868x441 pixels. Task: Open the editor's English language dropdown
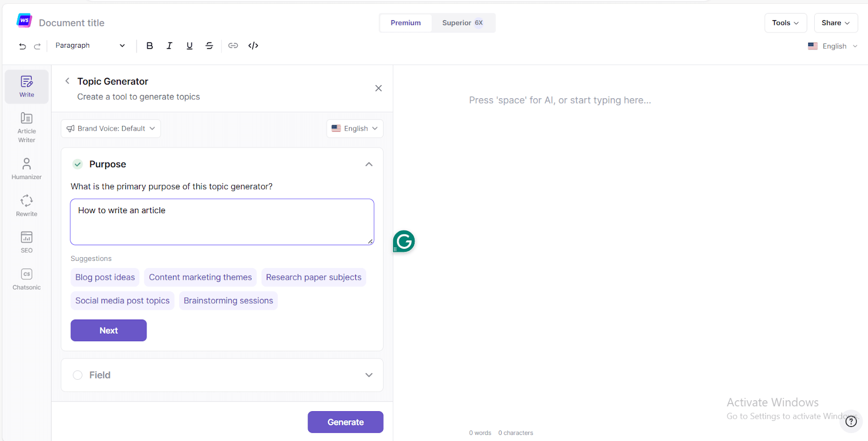[x=833, y=46]
